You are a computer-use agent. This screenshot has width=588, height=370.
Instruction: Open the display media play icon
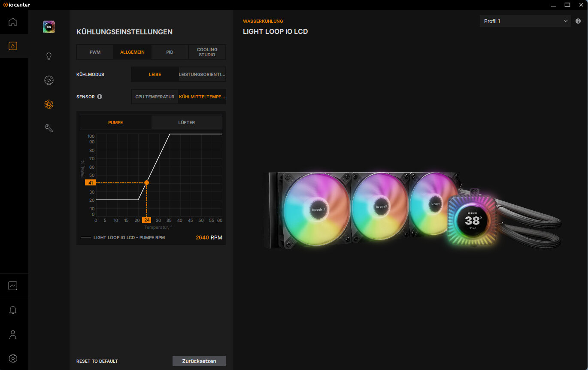tap(49, 80)
